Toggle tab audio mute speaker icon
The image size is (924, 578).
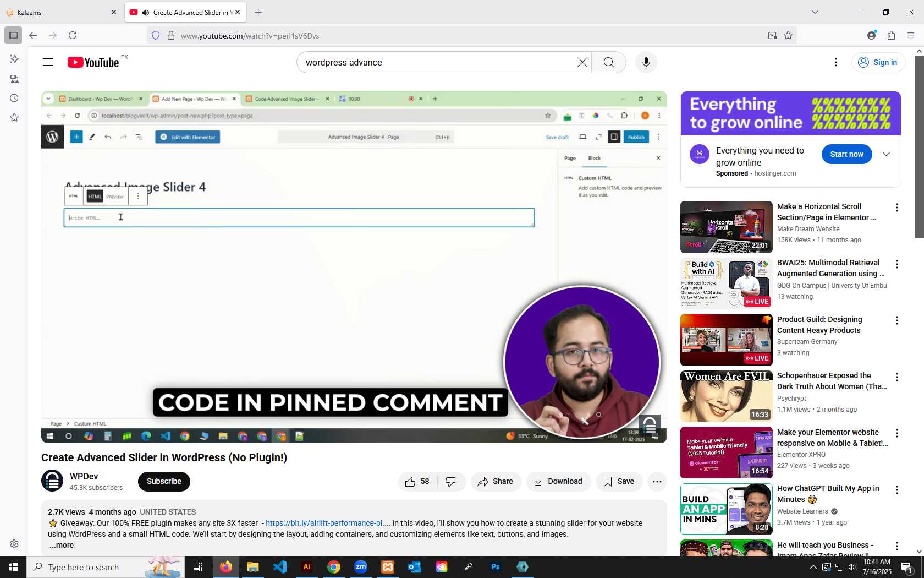point(145,12)
